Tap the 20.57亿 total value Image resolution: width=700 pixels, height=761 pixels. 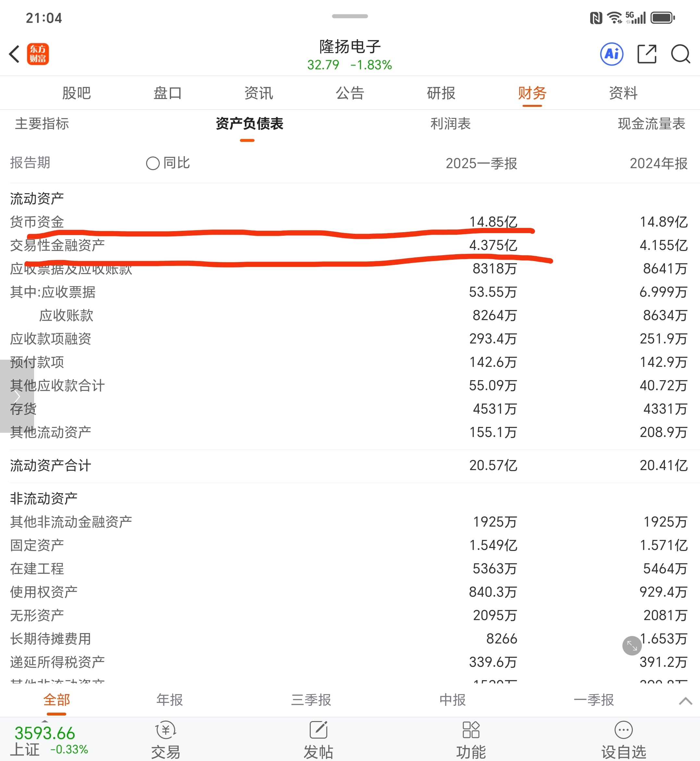coord(493,466)
